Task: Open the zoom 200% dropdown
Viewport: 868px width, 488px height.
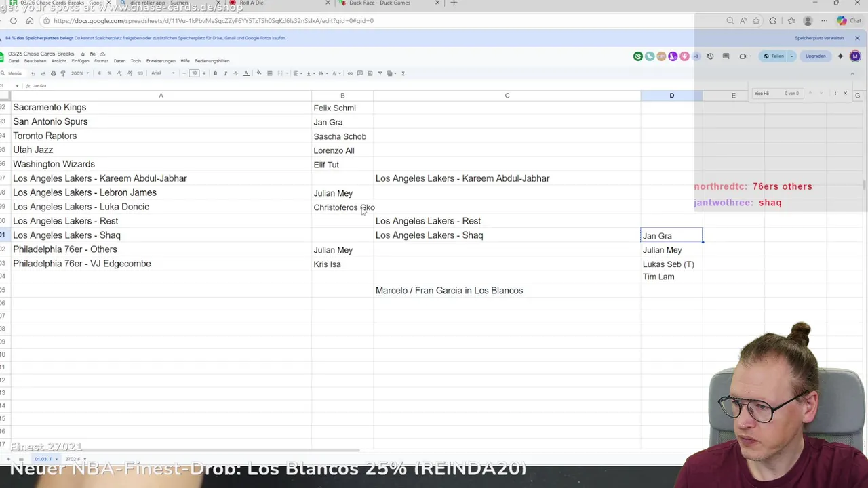Action: tap(80, 73)
